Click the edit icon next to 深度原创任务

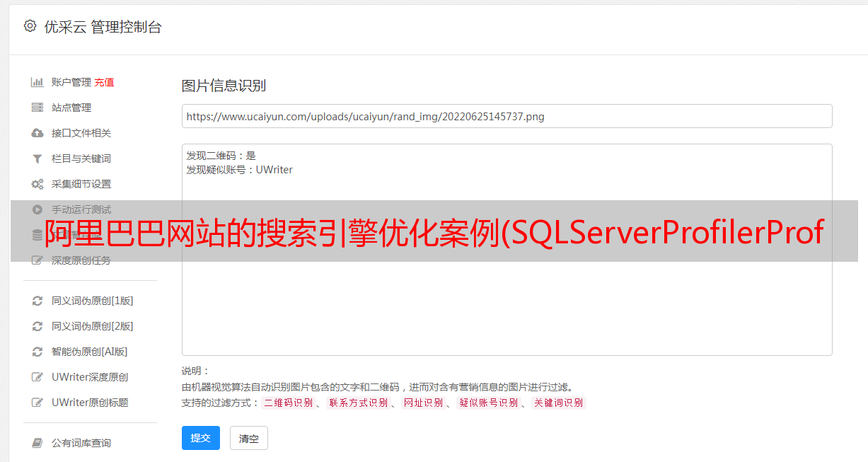[37, 260]
